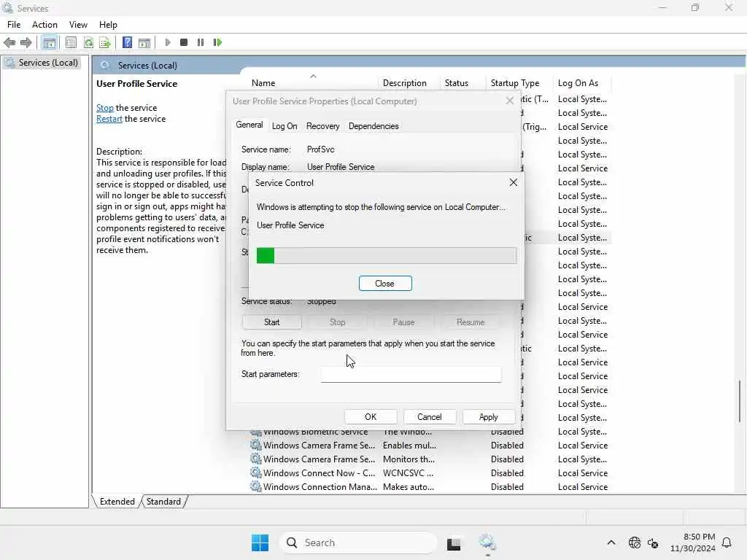Click OK in the Properties dialog

[371, 416]
